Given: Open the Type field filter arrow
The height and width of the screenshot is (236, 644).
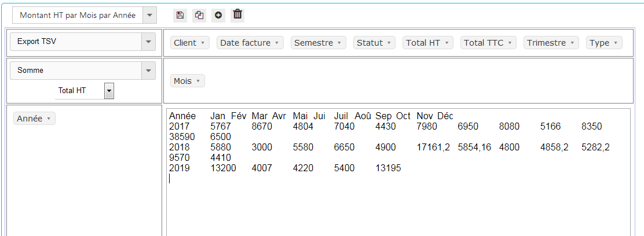Looking at the screenshot, I should coord(615,43).
